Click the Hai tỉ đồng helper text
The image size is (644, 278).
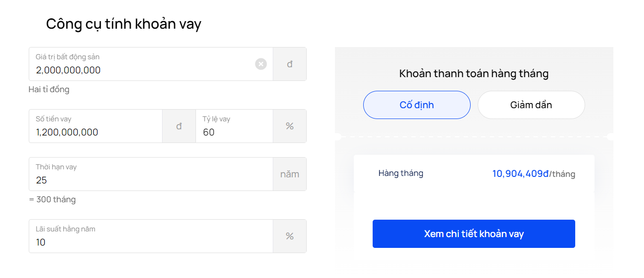point(49,89)
